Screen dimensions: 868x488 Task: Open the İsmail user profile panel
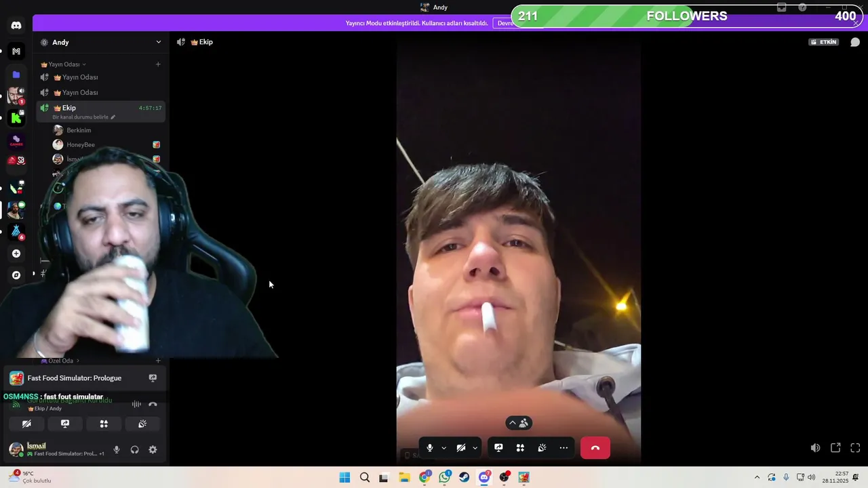(x=56, y=449)
